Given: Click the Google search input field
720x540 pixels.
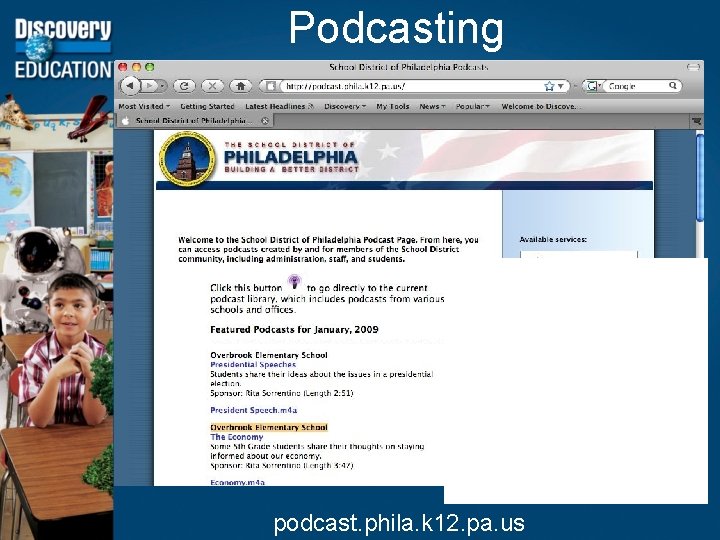Looking at the screenshot, I should tap(637, 86).
